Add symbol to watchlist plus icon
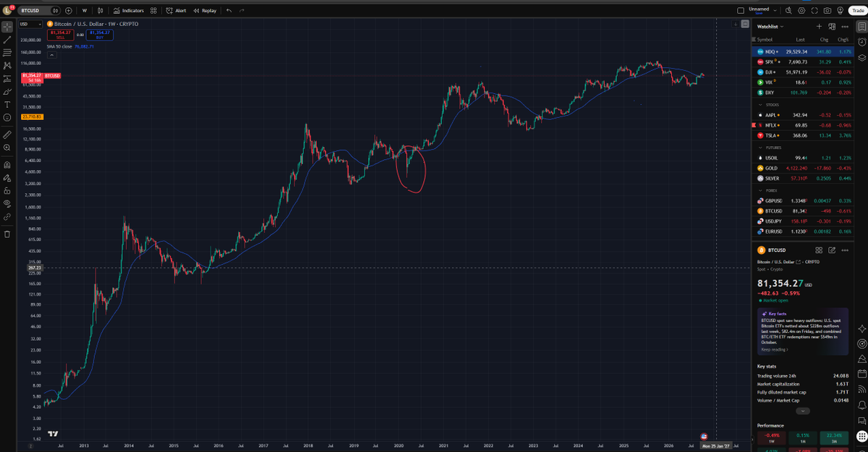This screenshot has width=868, height=452. [x=819, y=27]
